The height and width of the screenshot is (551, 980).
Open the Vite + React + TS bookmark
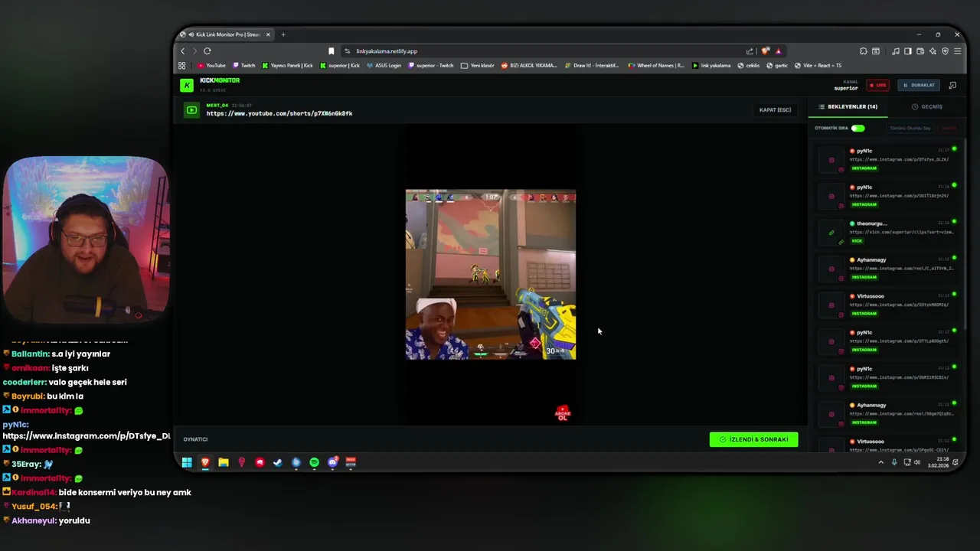tap(818, 66)
